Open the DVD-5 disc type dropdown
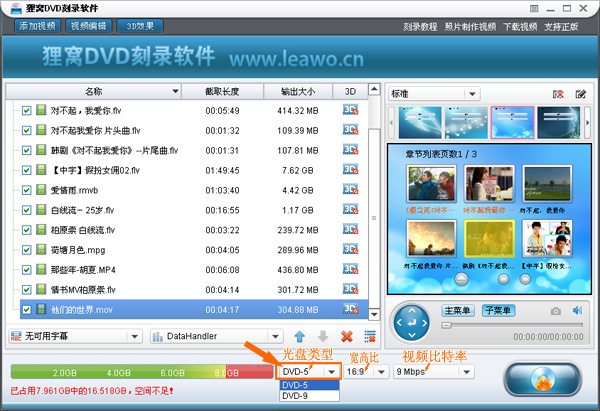Viewport: 600px width, 411px height. (x=309, y=371)
